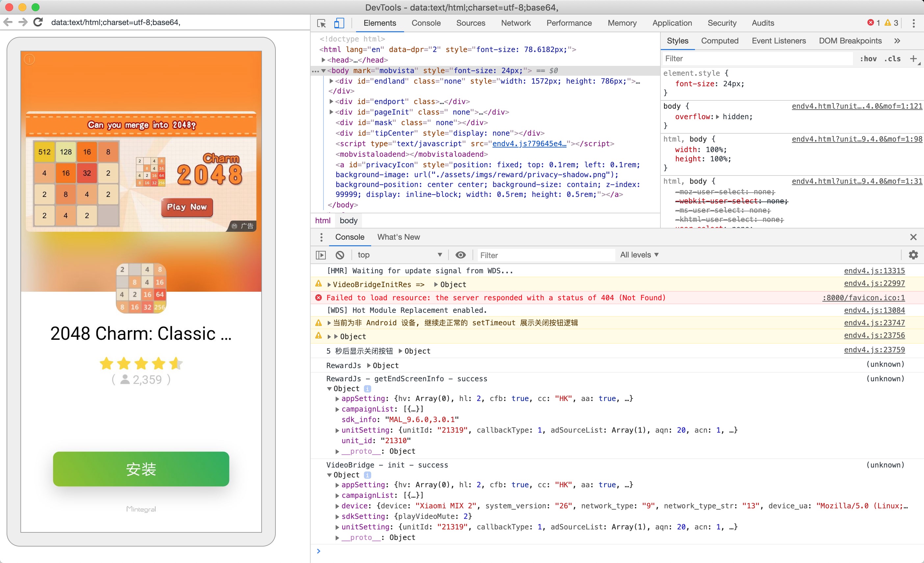Click the star rating row
This screenshot has height=563, width=924.
pyautogui.click(x=141, y=363)
